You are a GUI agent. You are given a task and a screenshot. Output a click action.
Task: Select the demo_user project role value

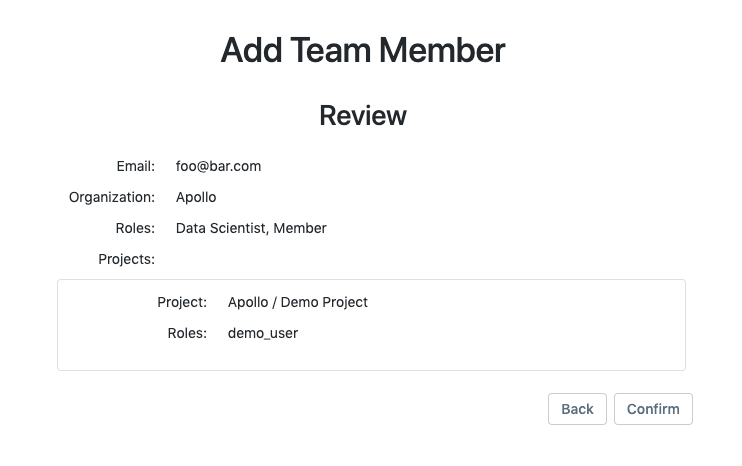coord(263,333)
